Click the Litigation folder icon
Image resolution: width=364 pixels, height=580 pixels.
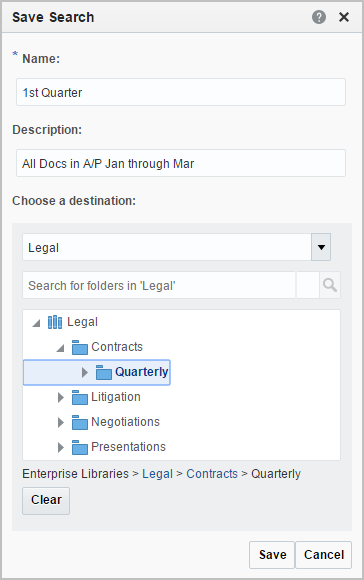coord(80,397)
